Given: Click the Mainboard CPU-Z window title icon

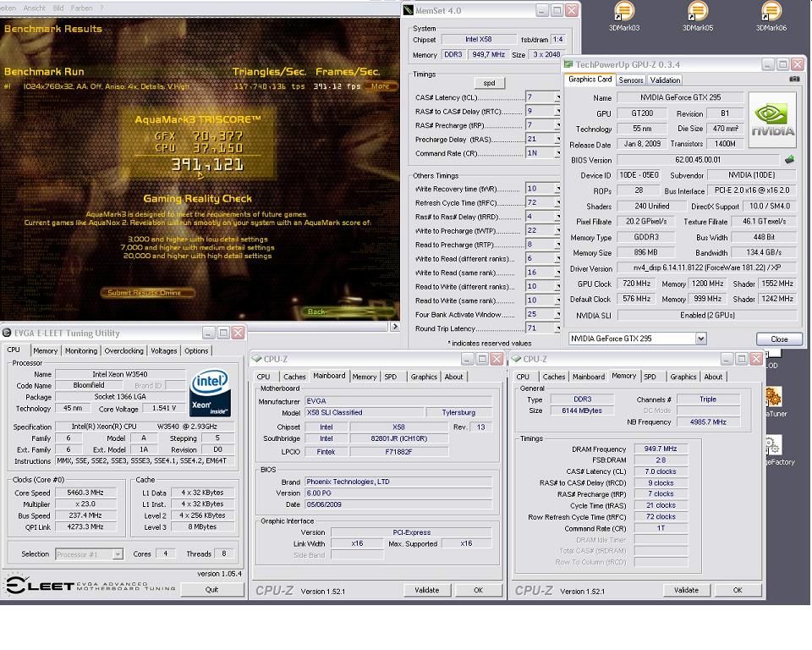Looking at the screenshot, I should 257,359.
